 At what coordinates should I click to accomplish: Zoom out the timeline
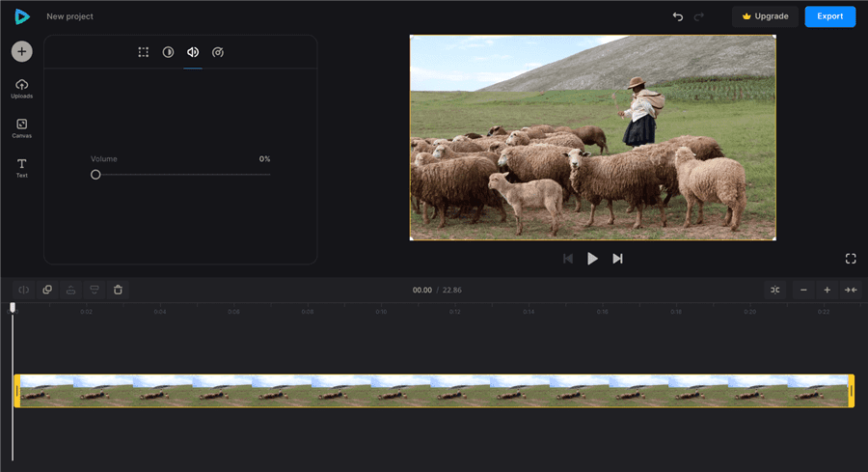tap(803, 290)
